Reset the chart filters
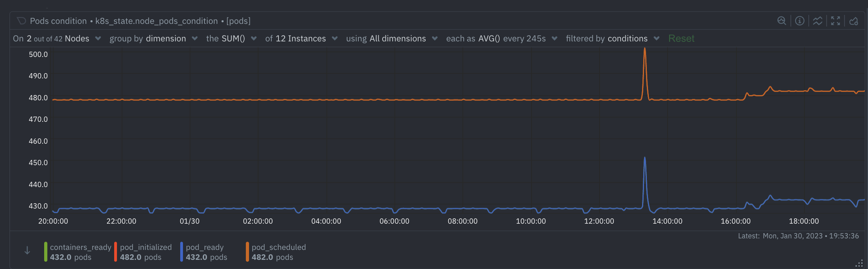 pos(681,39)
